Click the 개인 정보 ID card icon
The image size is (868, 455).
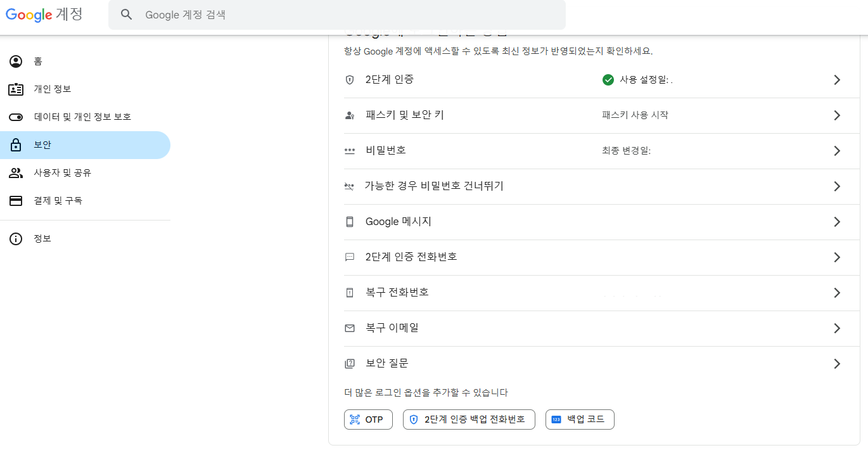(16, 89)
